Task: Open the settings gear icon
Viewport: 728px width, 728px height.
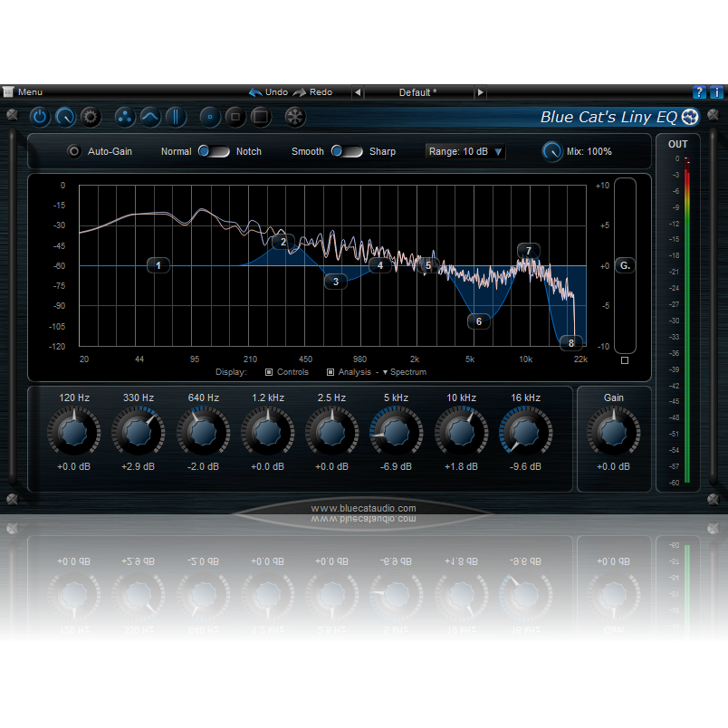Action: coord(90,117)
